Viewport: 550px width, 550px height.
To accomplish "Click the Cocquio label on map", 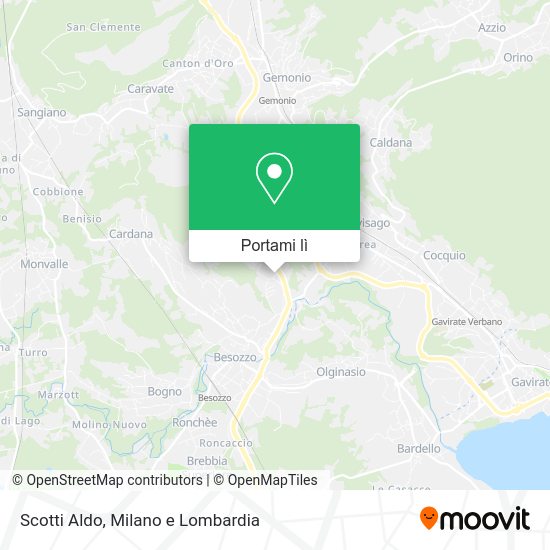I will 444,255.
